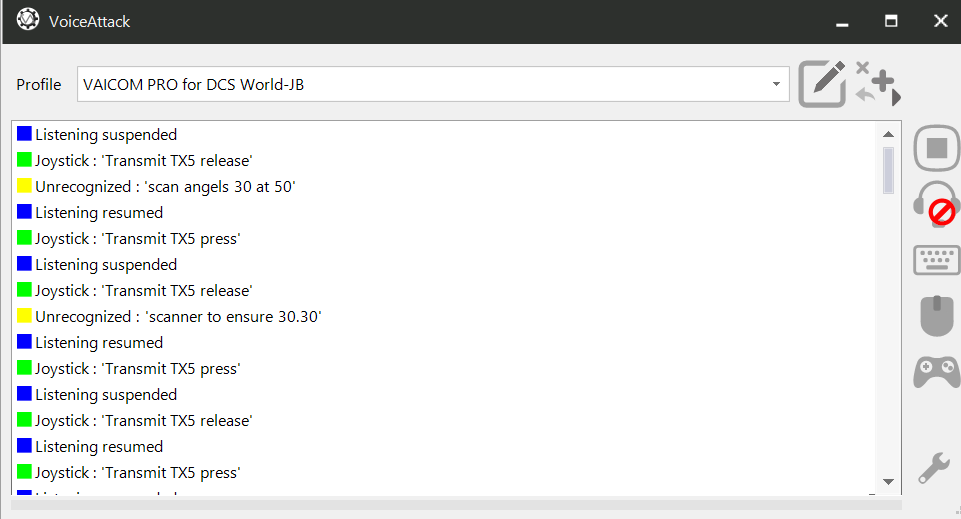961x519 pixels.
Task: Click the horizontal scrollbar below the log
Action: [x=457, y=504]
